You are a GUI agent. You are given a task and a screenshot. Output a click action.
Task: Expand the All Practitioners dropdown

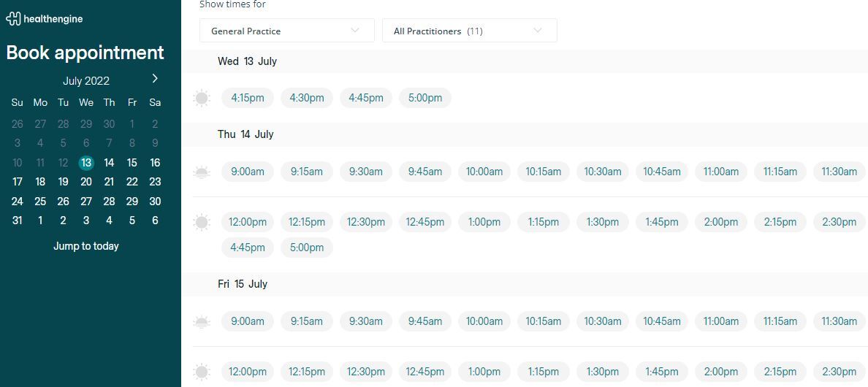pos(469,31)
